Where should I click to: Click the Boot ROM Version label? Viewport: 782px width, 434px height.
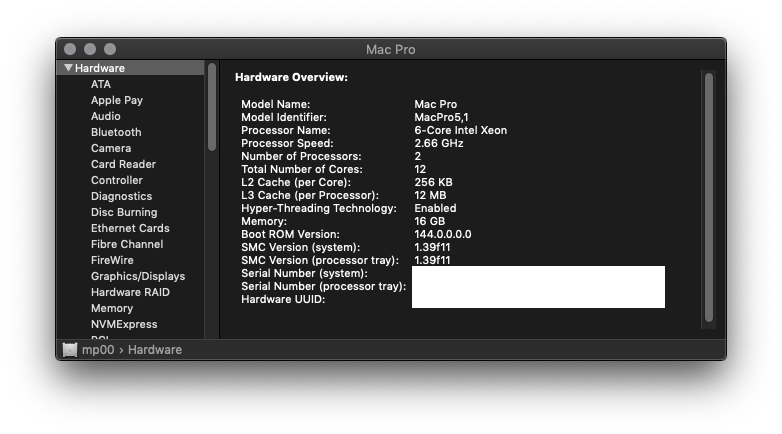[x=290, y=234]
